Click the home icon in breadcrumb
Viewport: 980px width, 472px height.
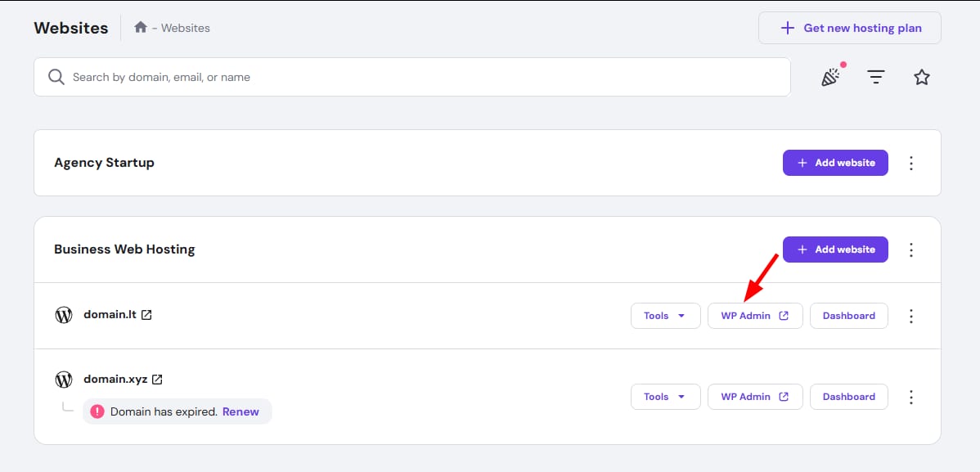pos(141,28)
